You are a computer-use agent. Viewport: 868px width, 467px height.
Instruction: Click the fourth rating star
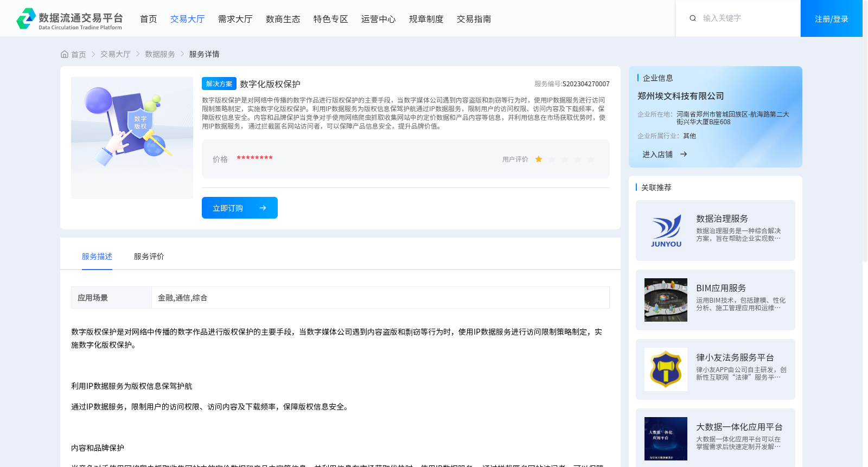click(x=578, y=159)
